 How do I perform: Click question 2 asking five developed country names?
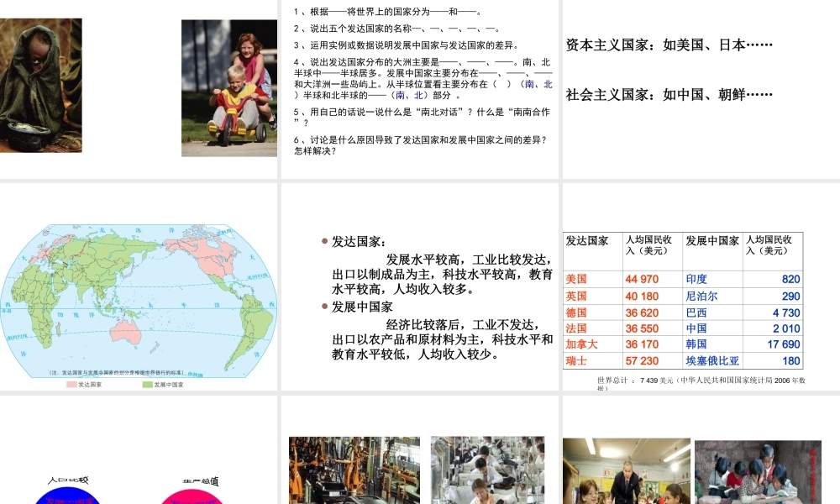[397, 29]
